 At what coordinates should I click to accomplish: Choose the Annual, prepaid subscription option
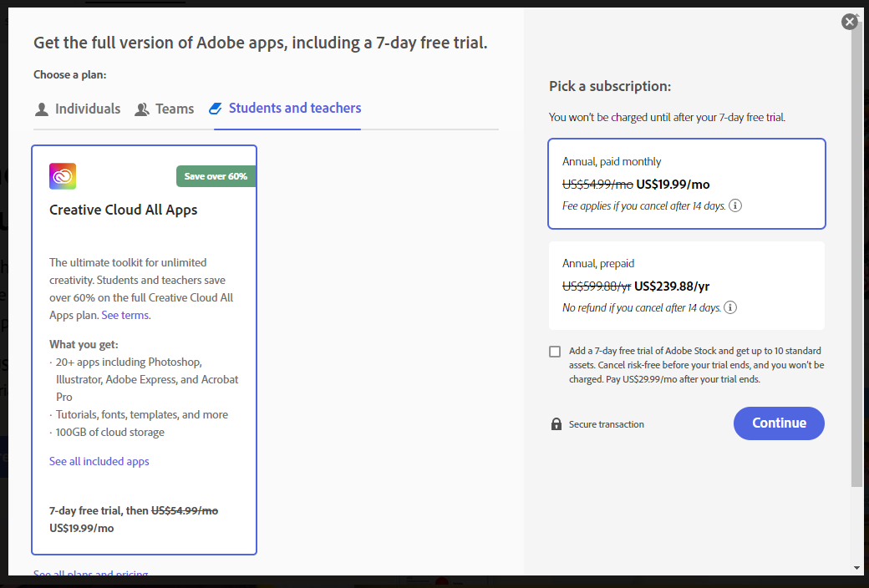click(x=686, y=286)
